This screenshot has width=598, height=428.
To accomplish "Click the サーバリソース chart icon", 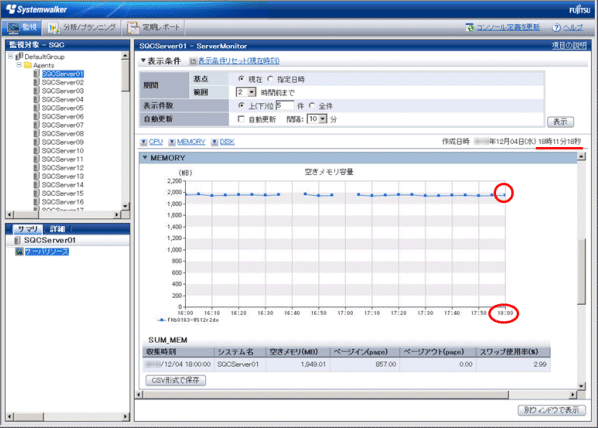I will pos(19,252).
